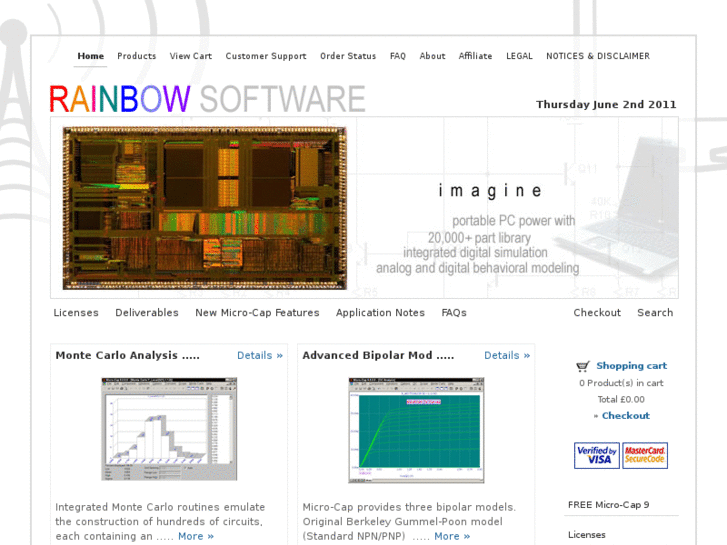
Task: Click the shopping cart icon
Action: click(583, 366)
